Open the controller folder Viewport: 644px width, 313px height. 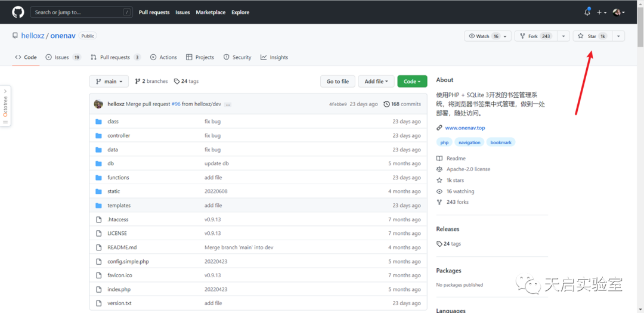tap(119, 135)
